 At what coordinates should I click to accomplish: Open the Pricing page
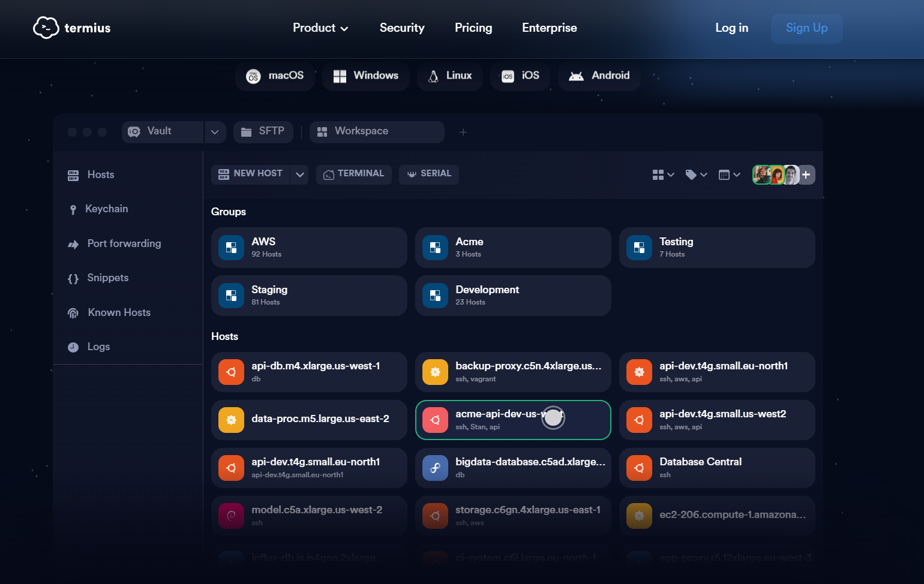click(x=473, y=28)
